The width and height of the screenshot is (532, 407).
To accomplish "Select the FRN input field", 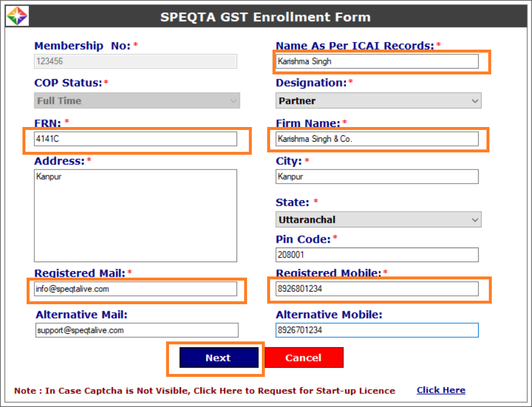I will tap(135, 139).
